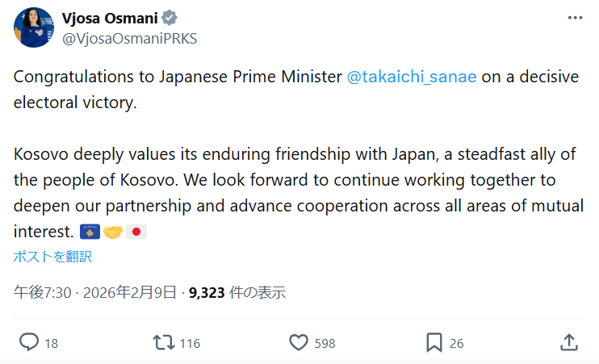Like the post with heart icon
The image size is (599, 364).
pyautogui.click(x=299, y=342)
